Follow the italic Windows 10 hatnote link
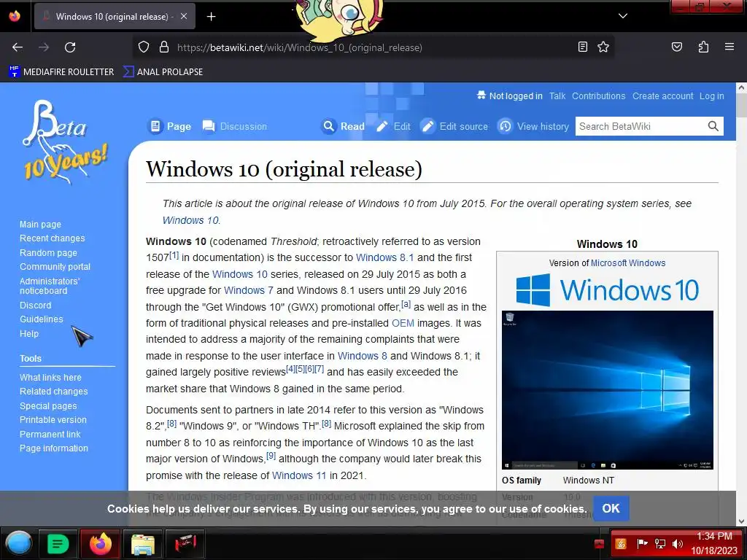The height and width of the screenshot is (560, 747). pyautogui.click(x=190, y=220)
